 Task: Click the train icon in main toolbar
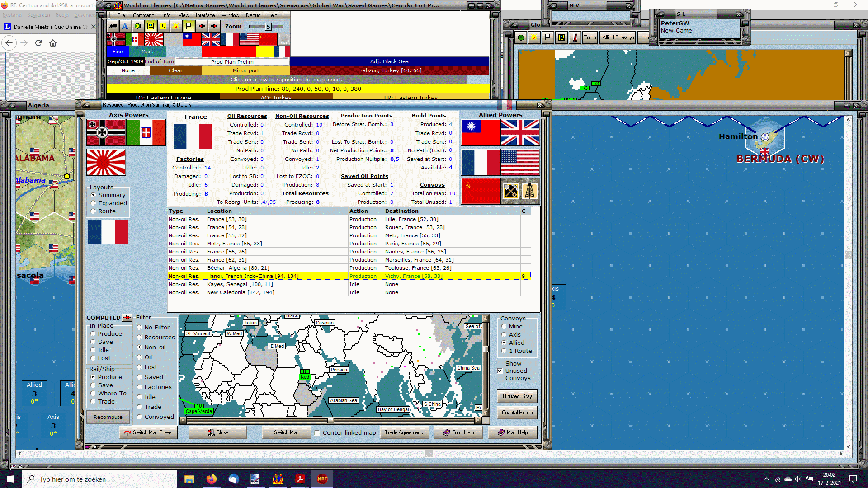[113, 26]
